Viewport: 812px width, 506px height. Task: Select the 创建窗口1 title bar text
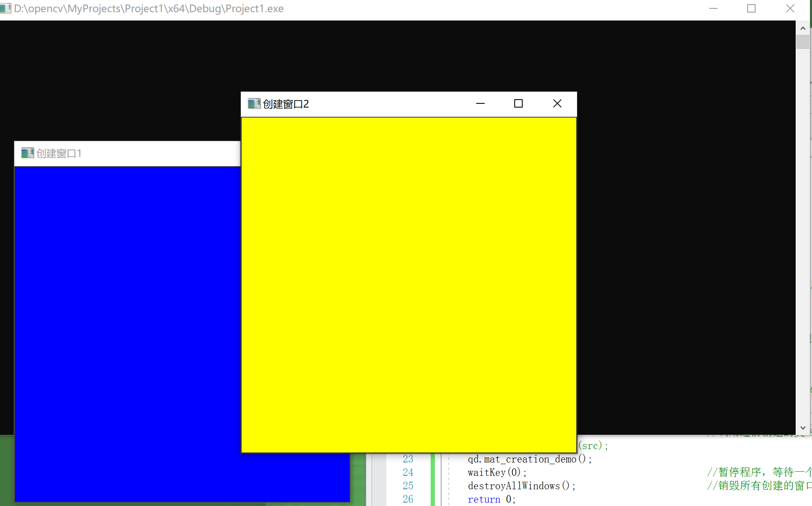click(x=59, y=154)
